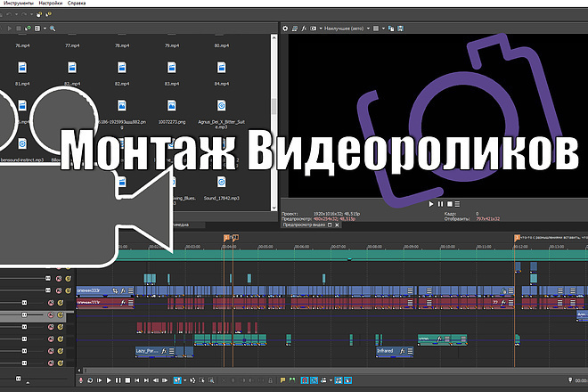The height and width of the screenshot is (392, 588).
Task: Open Lazy_Por clip menu icon
Action: point(171,351)
